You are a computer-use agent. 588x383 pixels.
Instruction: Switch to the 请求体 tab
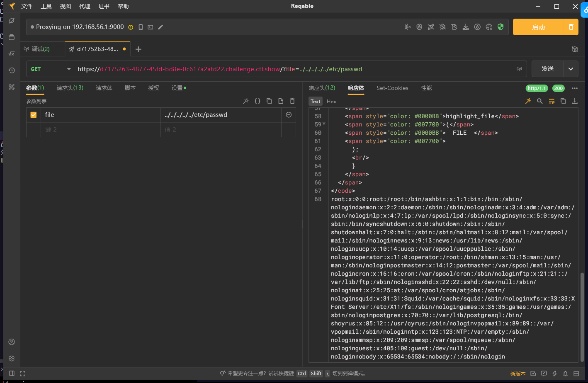(104, 88)
